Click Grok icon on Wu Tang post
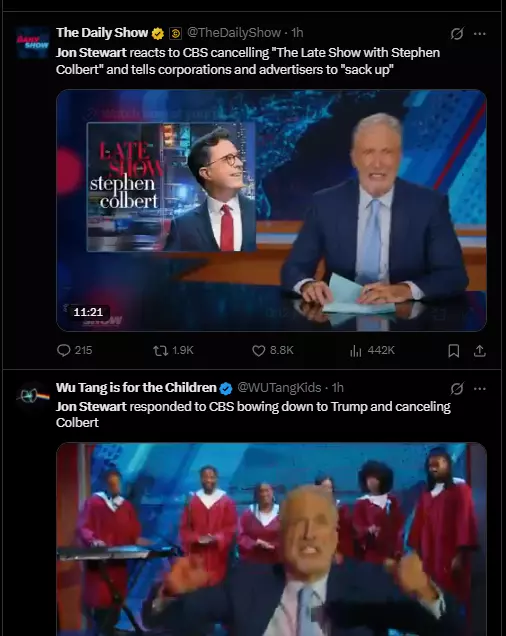 [456, 389]
